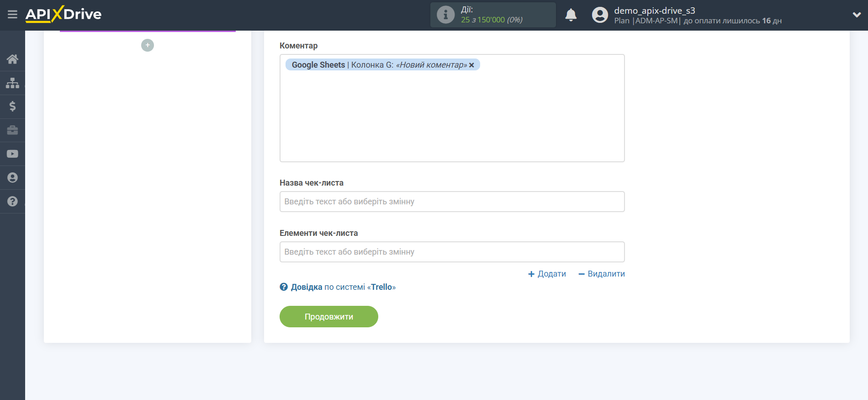The image size is (868, 400).
Task: Click the user avatar icon
Action: (600, 15)
